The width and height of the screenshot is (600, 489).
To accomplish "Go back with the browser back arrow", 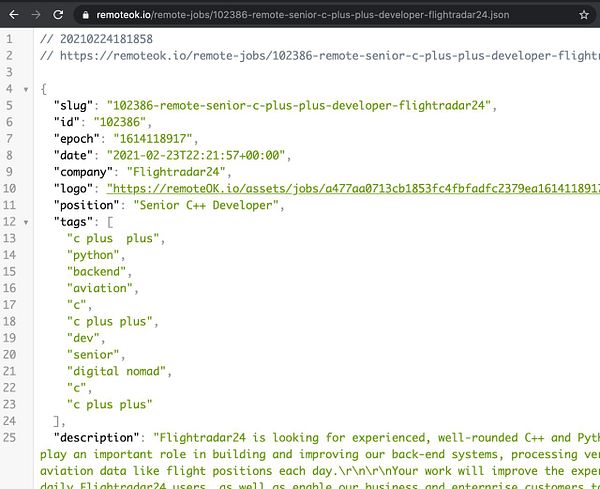I will point(14,15).
